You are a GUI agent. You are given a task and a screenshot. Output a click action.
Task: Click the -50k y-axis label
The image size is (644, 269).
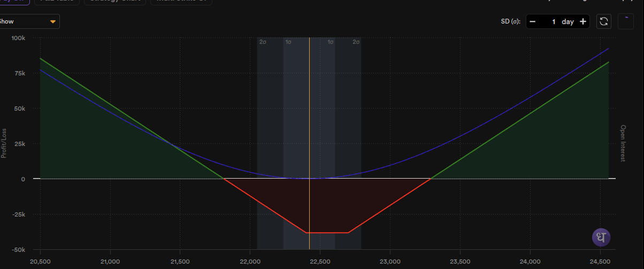pyautogui.click(x=19, y=250)
